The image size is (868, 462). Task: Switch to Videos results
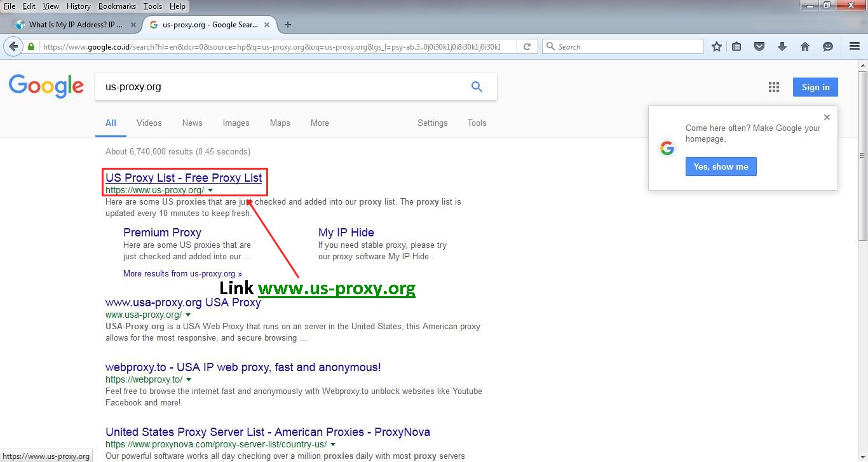coord(149,123)
